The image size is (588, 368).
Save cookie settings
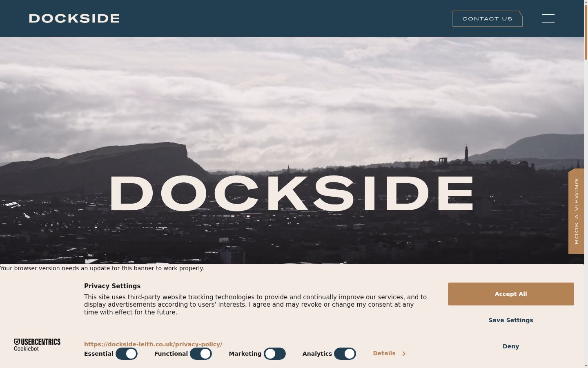point(511,320)
